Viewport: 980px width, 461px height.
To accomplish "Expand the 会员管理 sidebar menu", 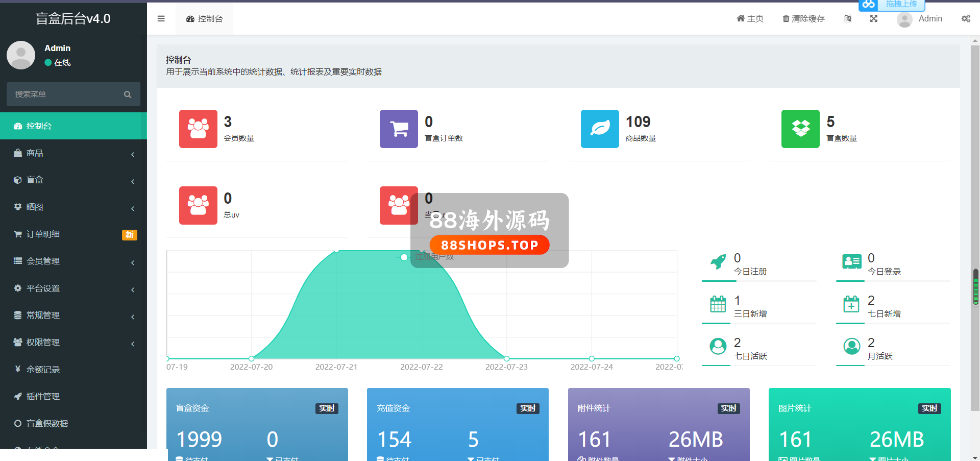I will point(73,261).
